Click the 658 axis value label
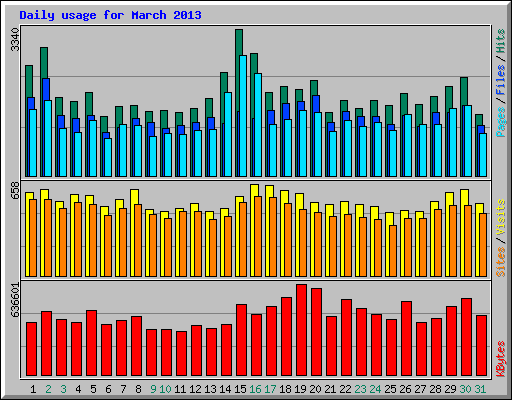512x400 pixels. pyautogui.click(x=15, y=190)
